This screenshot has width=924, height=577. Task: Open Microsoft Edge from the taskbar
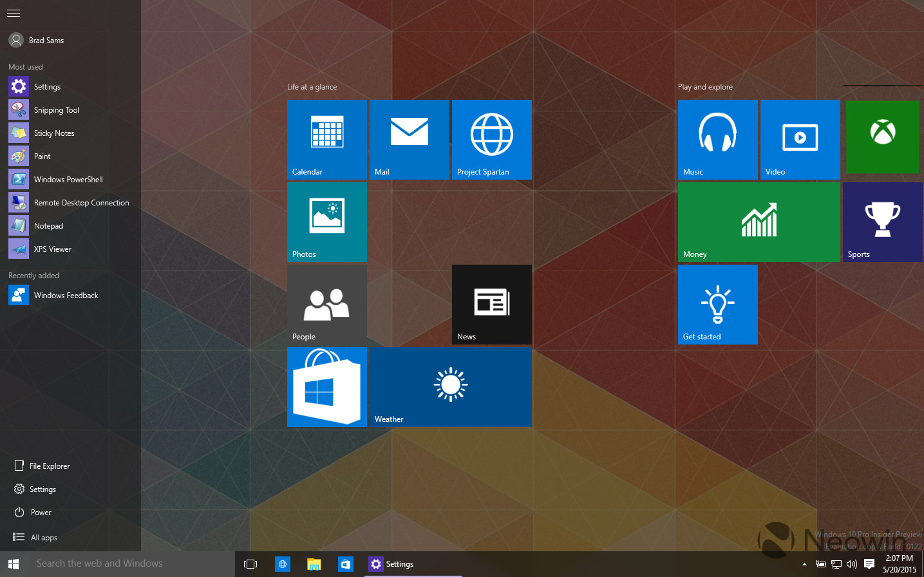click(282, 563)
